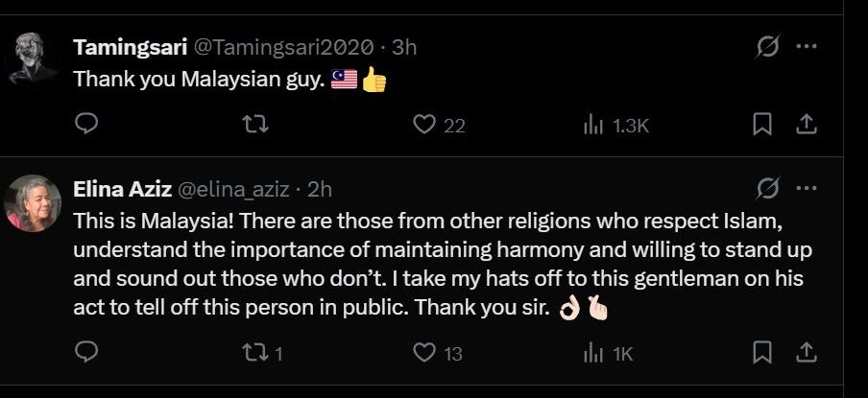
Task: Share Tamingsari's tweet
Action: click(807, 125)
